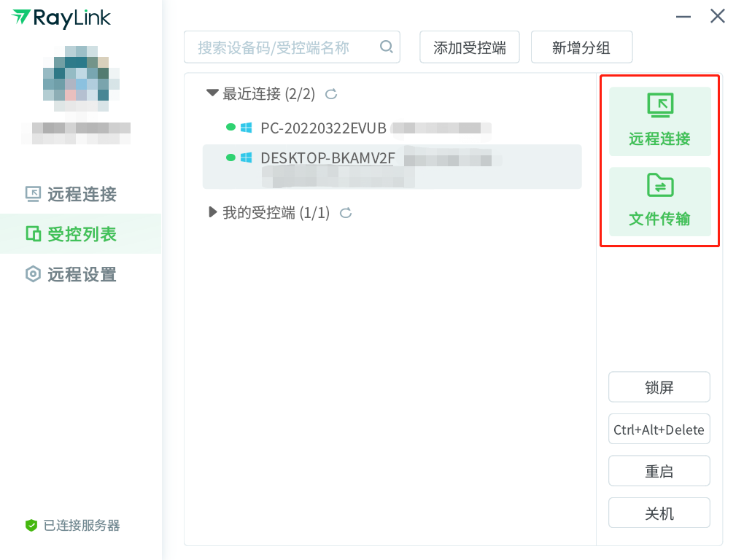Click the 新增分组 button
744x560 pixels.
[581, 48]
